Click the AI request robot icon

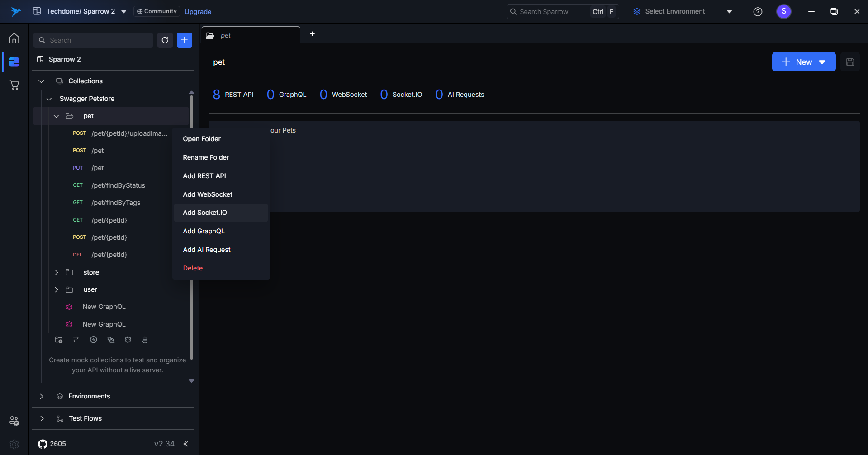145,340
